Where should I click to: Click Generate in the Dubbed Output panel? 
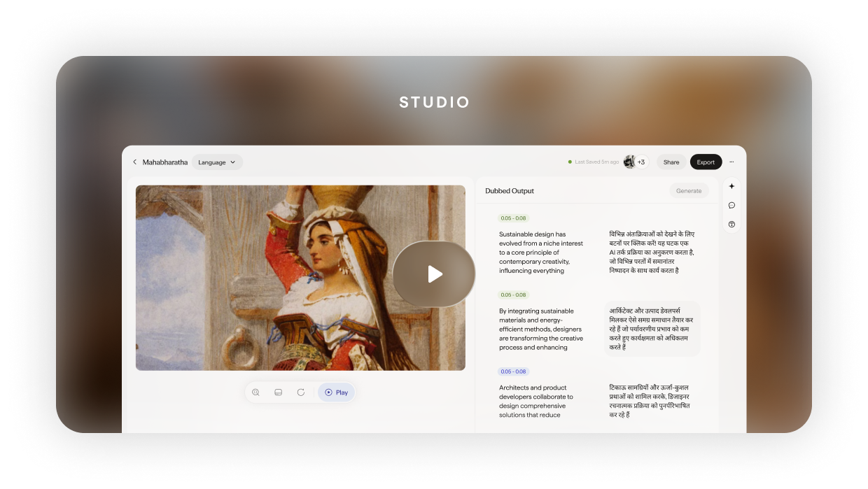tap(688, 190)
